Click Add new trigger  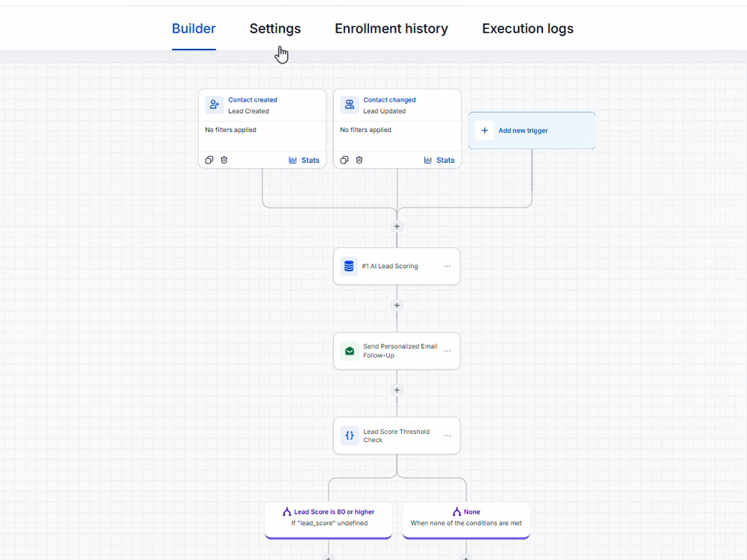click(x=532, y=131)
